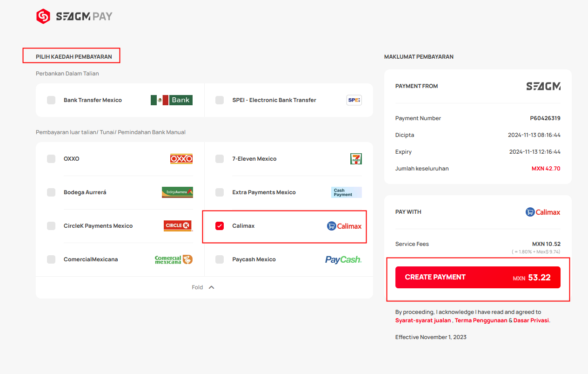Click the 7-Eleven logo
This screenshot has width=588, height=374.
356,159
